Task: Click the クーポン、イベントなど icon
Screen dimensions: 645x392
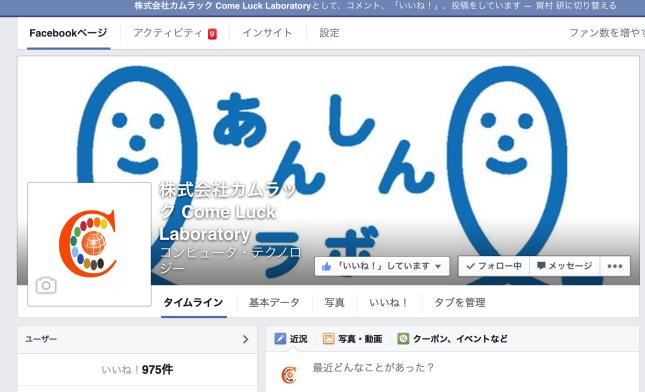Action: [403, 339]
